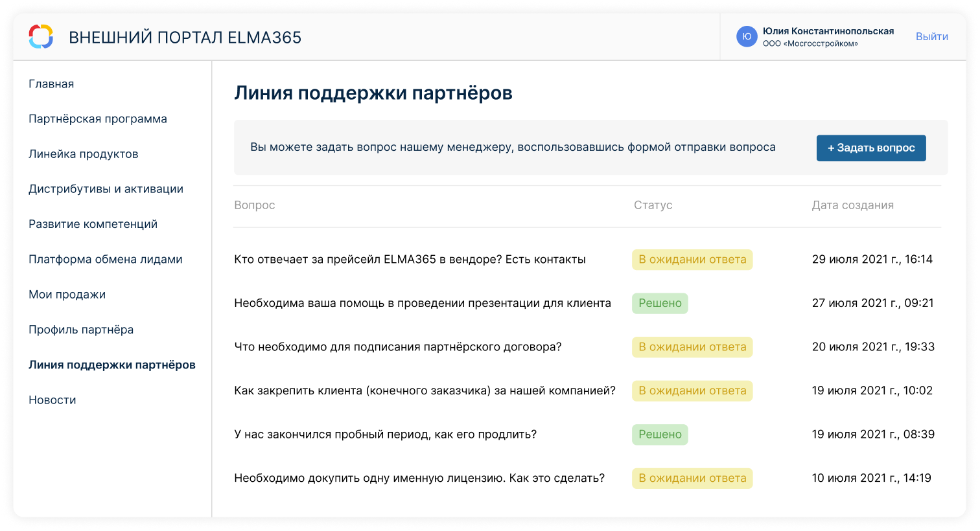
Task: Open question Как закрепить клиента за компанией
Action: pyautogui.click(x=425, y=390)
